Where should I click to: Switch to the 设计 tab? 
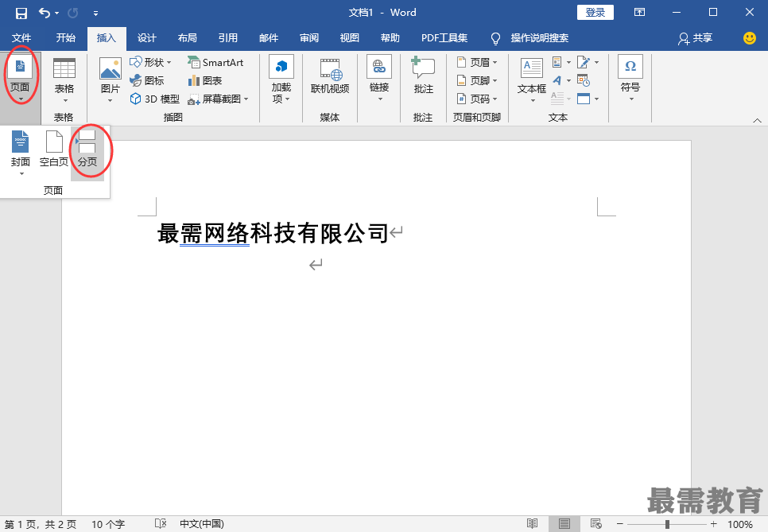[x=146, y=37]
